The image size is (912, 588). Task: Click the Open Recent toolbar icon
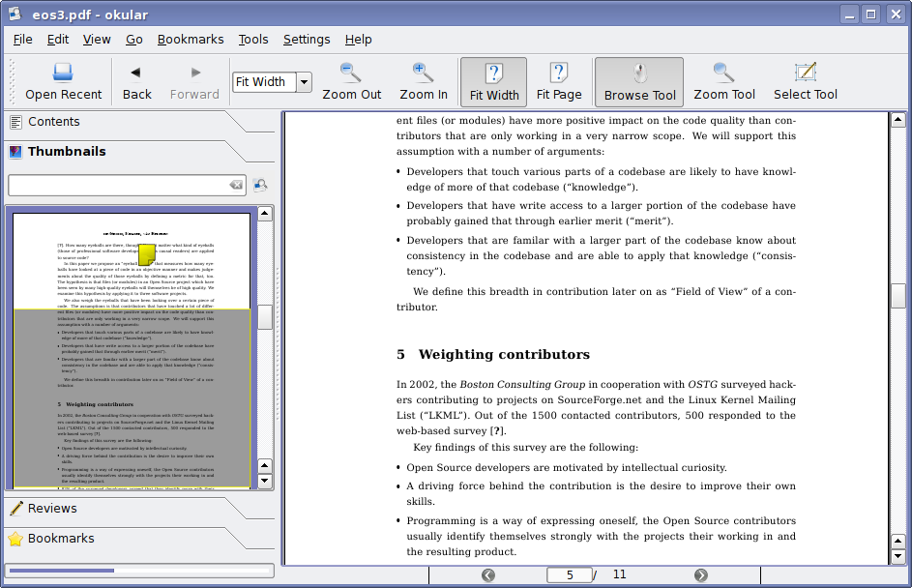(63, 73)
